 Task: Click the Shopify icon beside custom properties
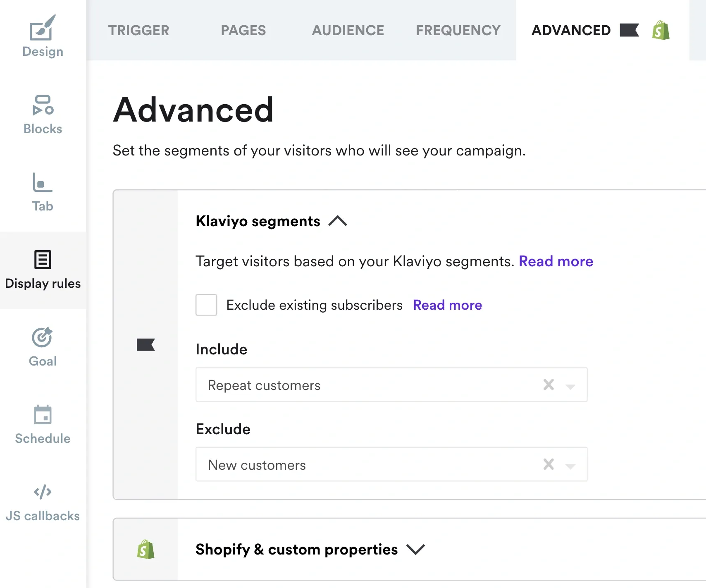(x=145, y=549)
